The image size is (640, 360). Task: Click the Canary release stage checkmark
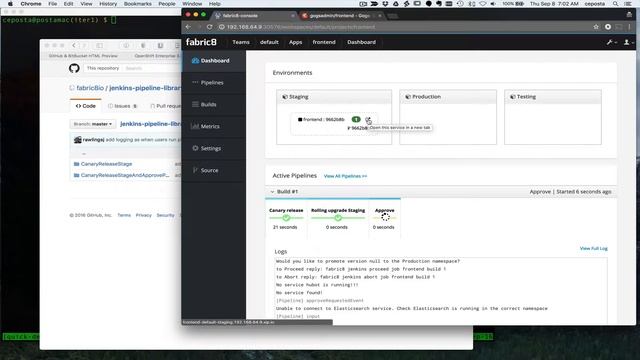tap(286, 218)
